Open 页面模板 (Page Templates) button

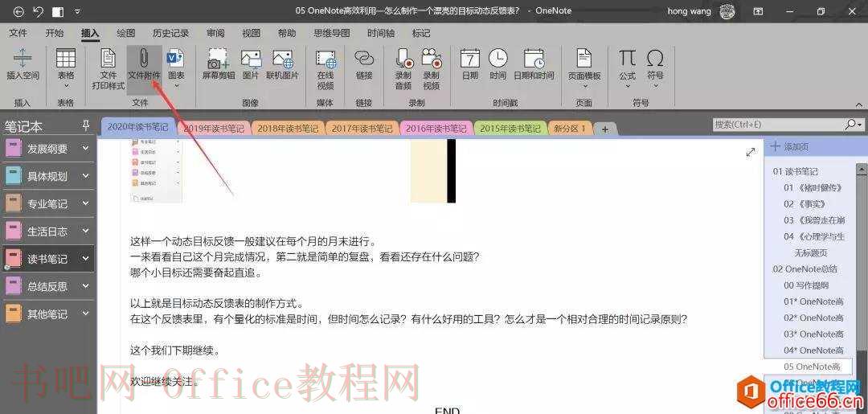pos(584,68)
